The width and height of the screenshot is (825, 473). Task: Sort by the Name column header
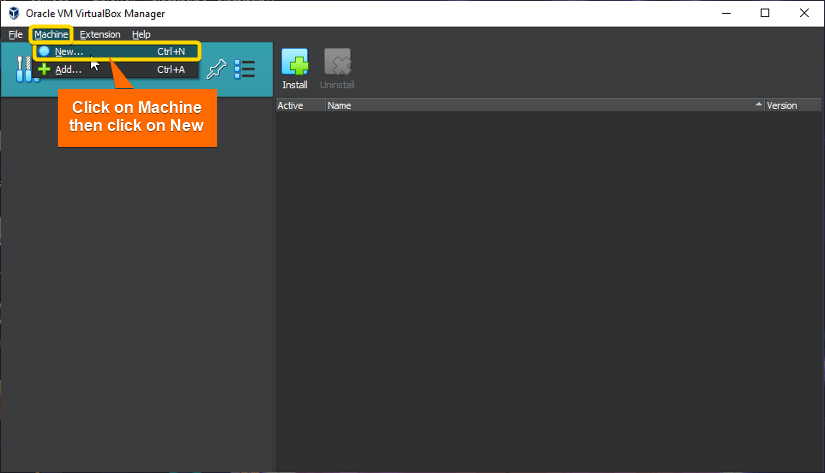point(544,105)
